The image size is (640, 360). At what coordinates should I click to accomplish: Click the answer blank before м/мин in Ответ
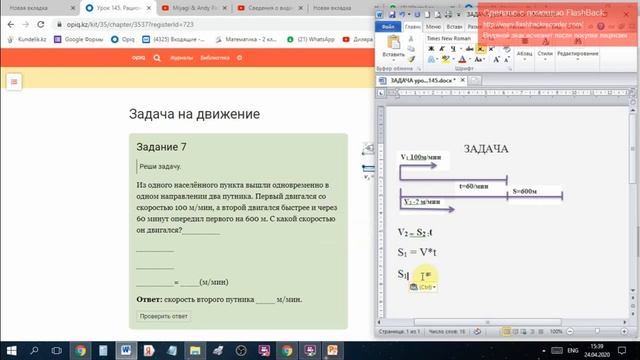pos(265,300)
